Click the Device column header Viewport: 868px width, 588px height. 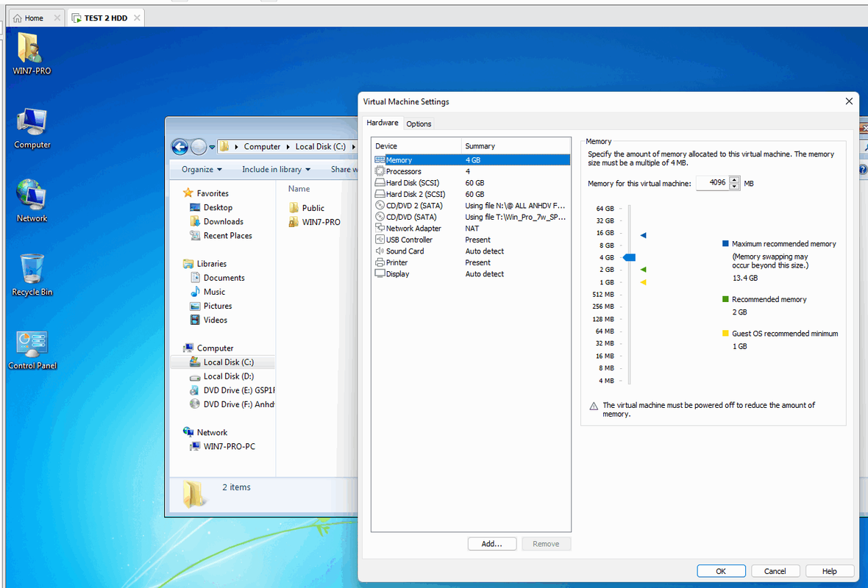pyautogui.click(x=416, y=146)
